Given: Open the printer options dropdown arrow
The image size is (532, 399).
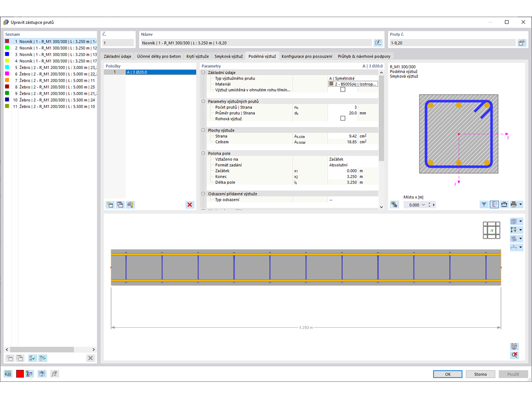Looking at the screenshot, I should click(x=521, y=204).
